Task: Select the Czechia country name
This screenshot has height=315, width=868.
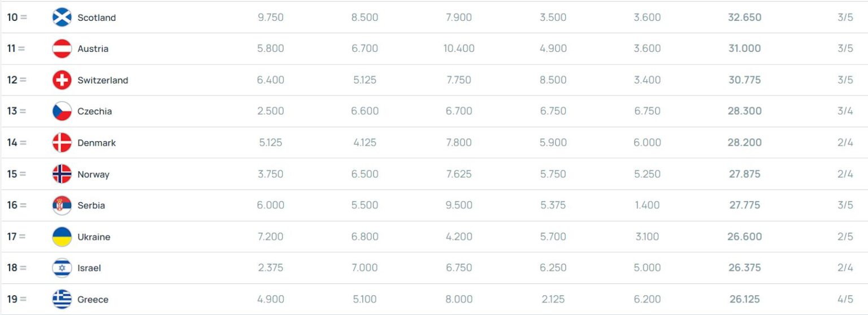Action: coord(94,111)
